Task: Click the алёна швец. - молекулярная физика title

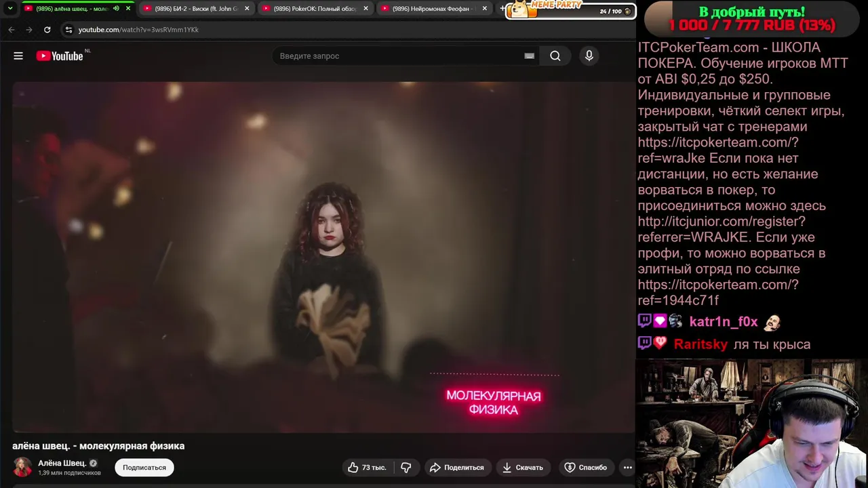Action: point(98,446)
